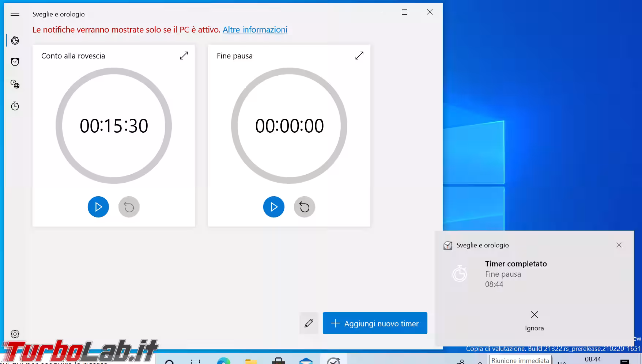Open the Alarm section in sidebar
Viewport: 642px width, 364px height.
[x=15, y=62]
